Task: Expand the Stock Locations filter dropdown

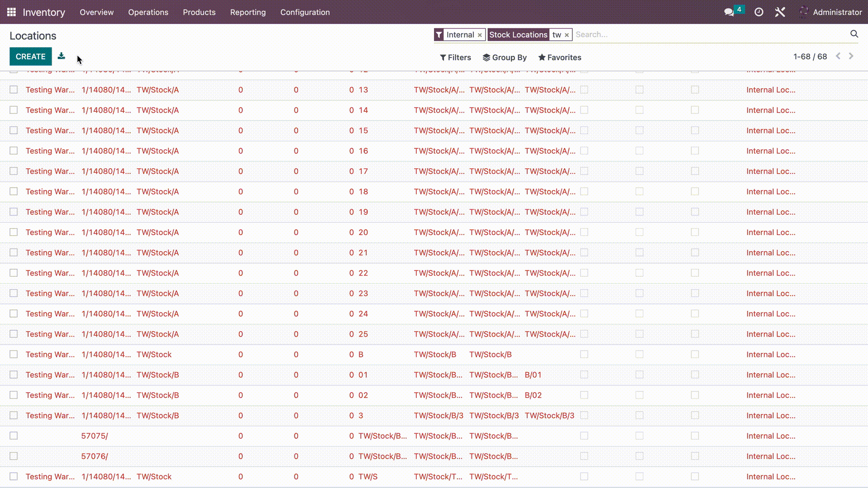Action: 518,34
